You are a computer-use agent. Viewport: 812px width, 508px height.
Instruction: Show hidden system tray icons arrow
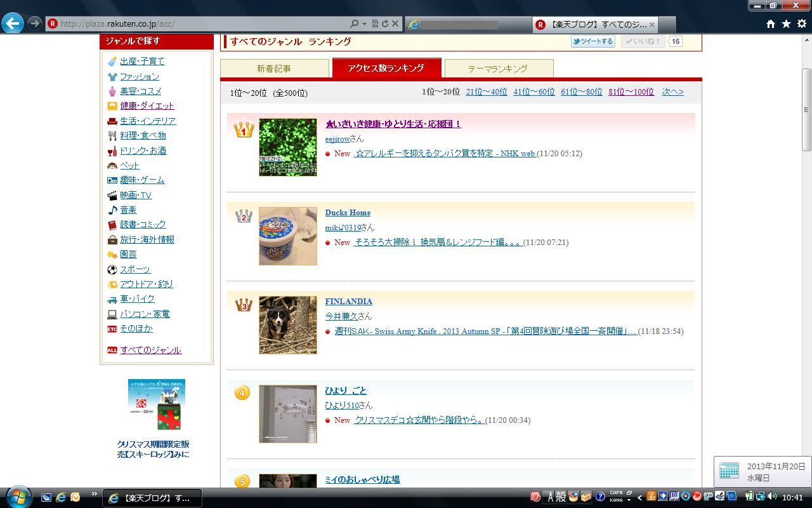pyautogui.click(x=639, y=497)
